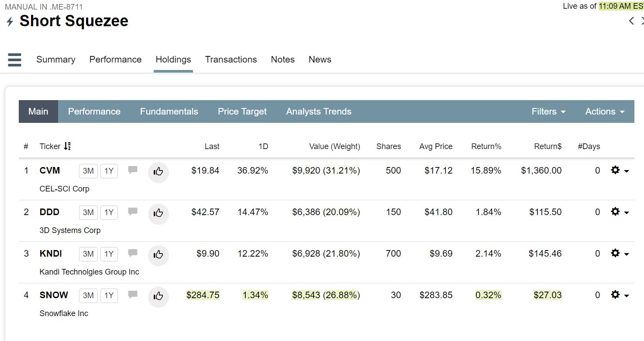Show 3M chart for CVM

point(88,171)
